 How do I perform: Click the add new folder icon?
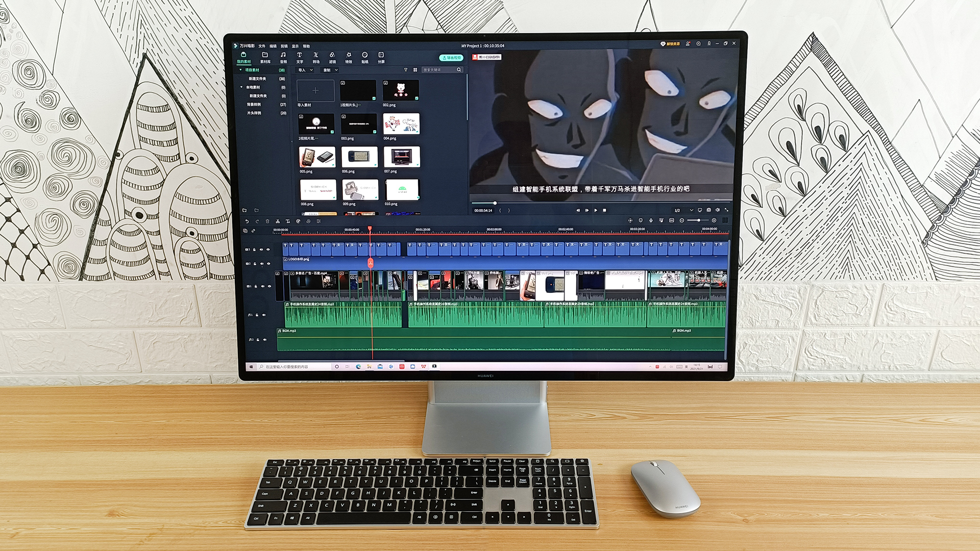coord(244,210)
